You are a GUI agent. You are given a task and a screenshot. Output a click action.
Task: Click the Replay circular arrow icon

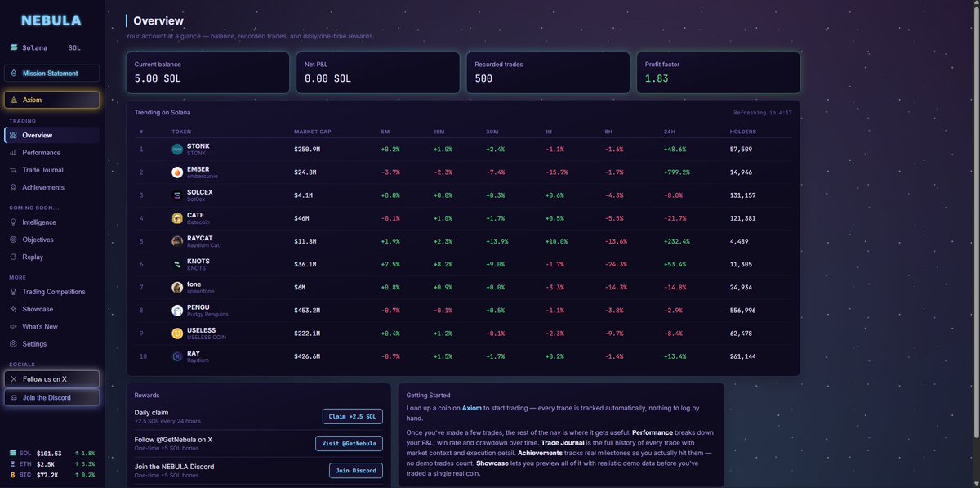tap(13, 257)
